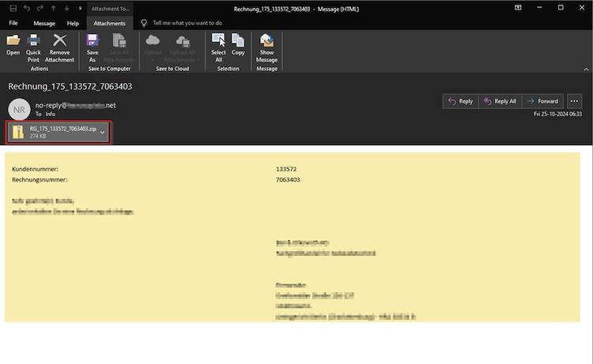Forward this message
593x364 pixels.
click(542, 101)
